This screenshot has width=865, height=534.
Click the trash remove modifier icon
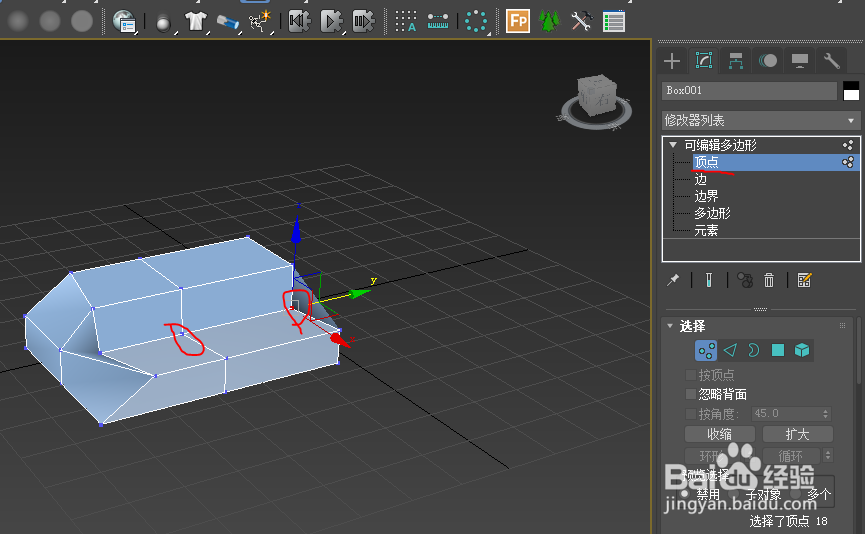click(x=769, y=280)
